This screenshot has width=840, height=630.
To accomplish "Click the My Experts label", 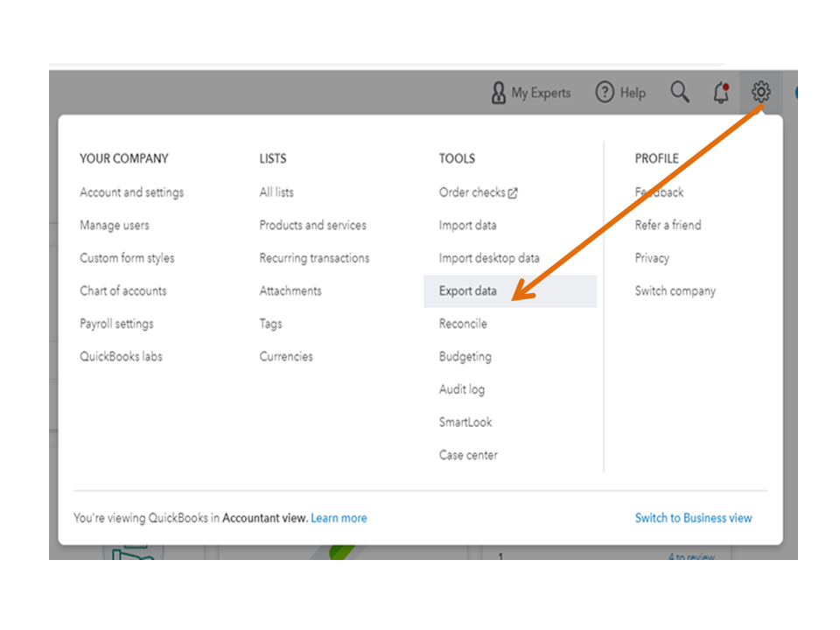I will pos(541,93).
